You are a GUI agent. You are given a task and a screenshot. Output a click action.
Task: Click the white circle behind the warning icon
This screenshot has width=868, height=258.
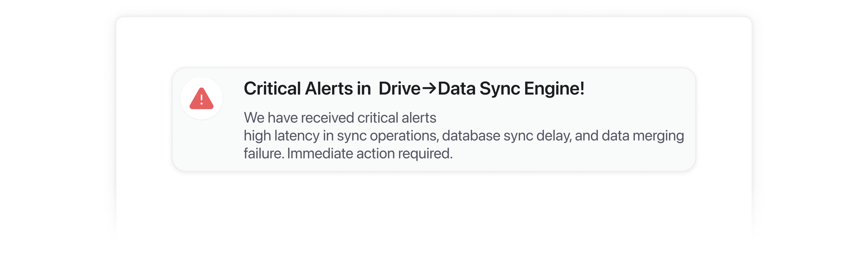point(202,98)
